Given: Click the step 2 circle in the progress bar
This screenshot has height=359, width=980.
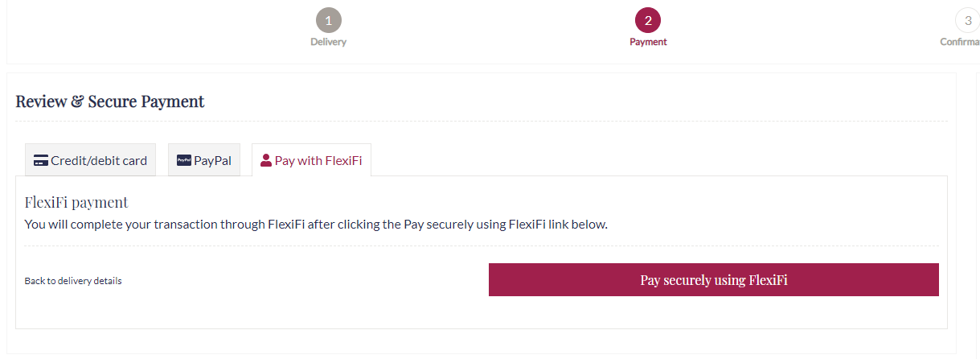Looking at the screenshot, I should (648, 20).
